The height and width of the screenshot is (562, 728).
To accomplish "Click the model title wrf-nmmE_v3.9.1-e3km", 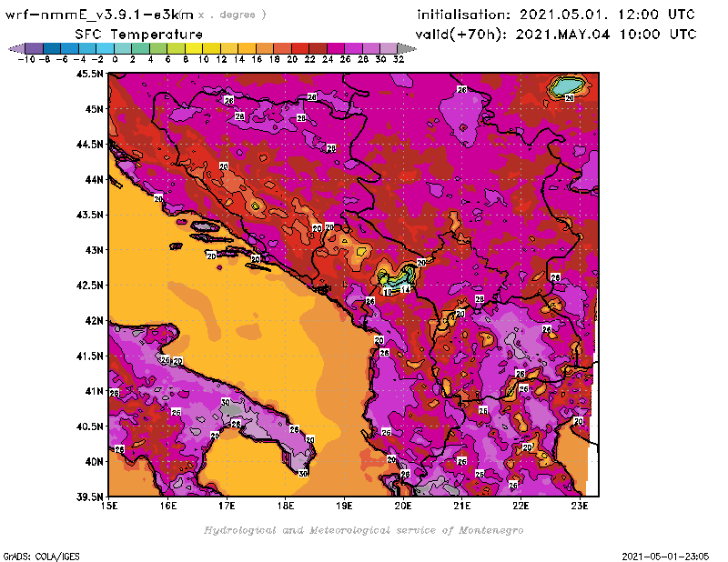I will point(99,15).
